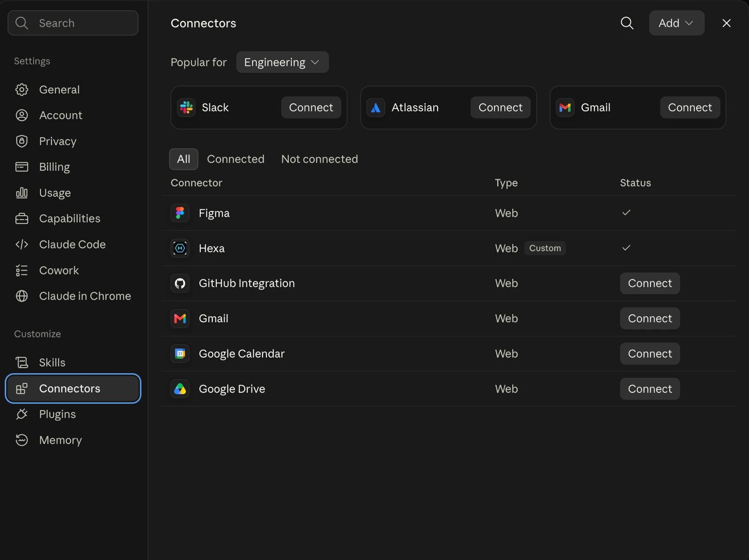
Task: Connect Slack from the popular cards
Action: (x=311, y=107)
